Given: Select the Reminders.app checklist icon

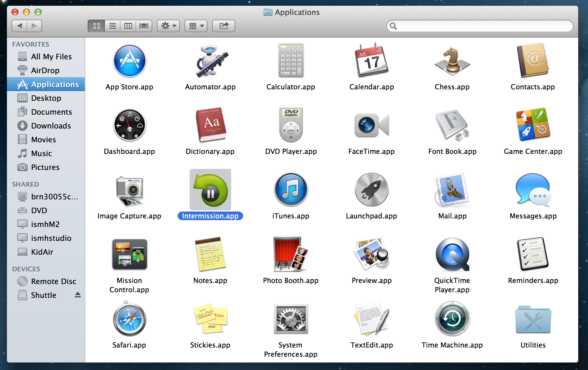Looking at the screenshot, I should [x=533, y=254].
